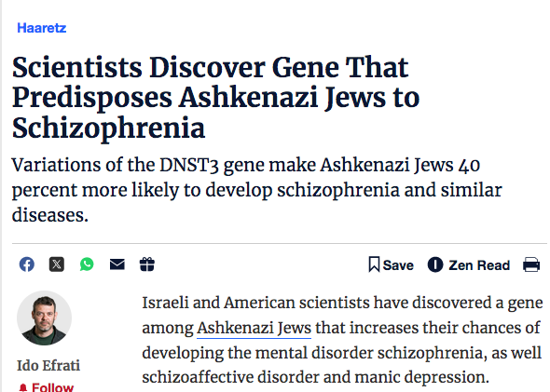Click the DNST3 gene subheadline text
550x392 pixels.
[256, 190]
